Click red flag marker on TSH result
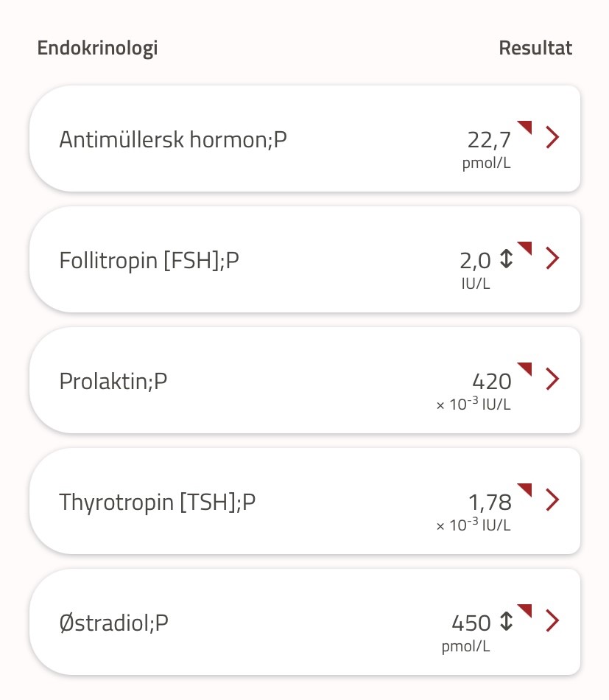Image resolution: width=609 pixels, height=700 pixels. point(525,489)
